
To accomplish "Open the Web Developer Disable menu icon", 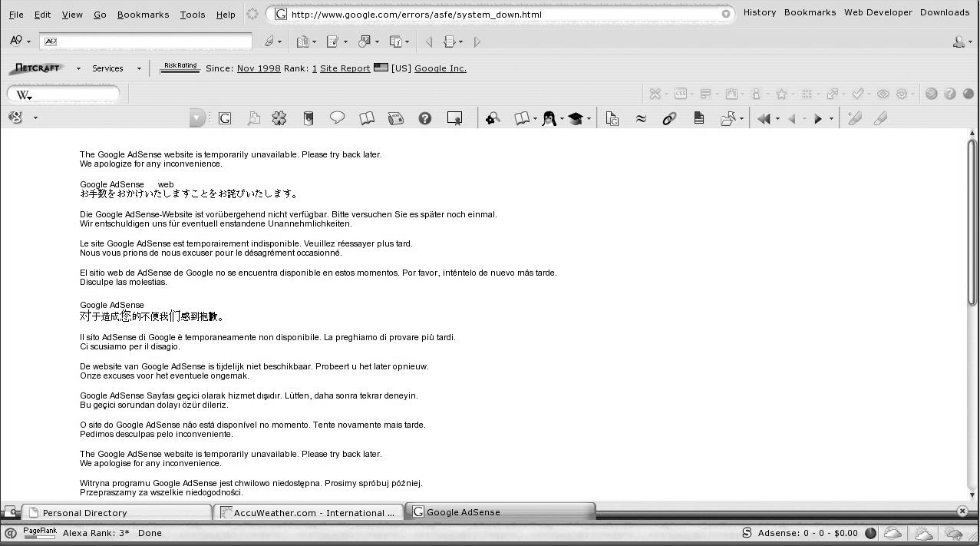I will point(655,94).
